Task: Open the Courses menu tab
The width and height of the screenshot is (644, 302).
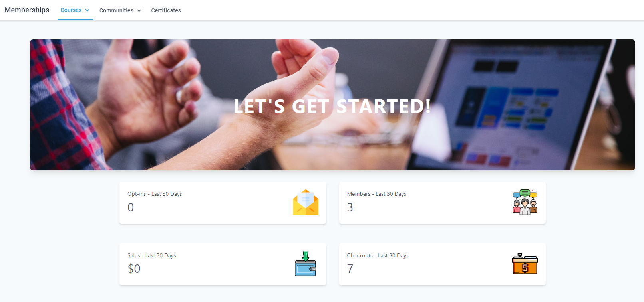Action: pyautogui.click(x=75, y=10)
